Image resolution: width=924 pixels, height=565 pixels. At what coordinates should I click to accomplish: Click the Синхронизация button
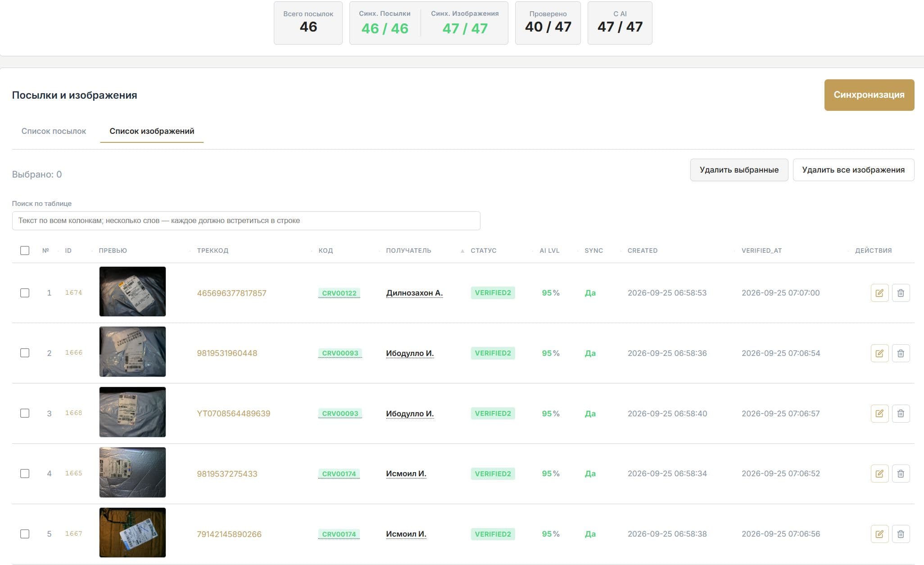[869, 95]
